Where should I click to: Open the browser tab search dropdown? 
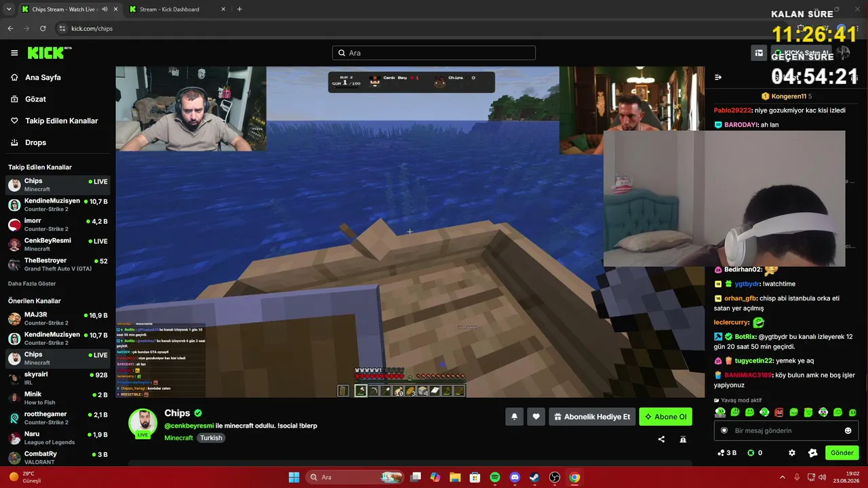click(9, 9)
